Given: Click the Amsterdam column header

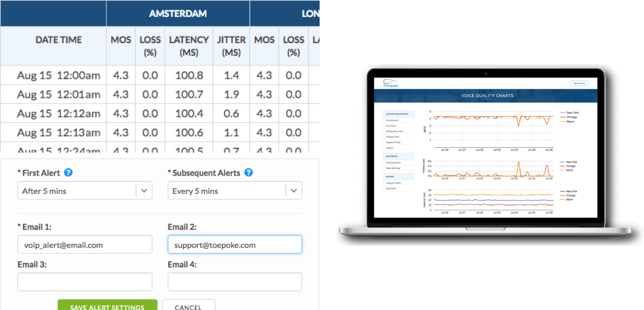Looking at the screenshot, I should pyautogui.click(x=177, y=13).
